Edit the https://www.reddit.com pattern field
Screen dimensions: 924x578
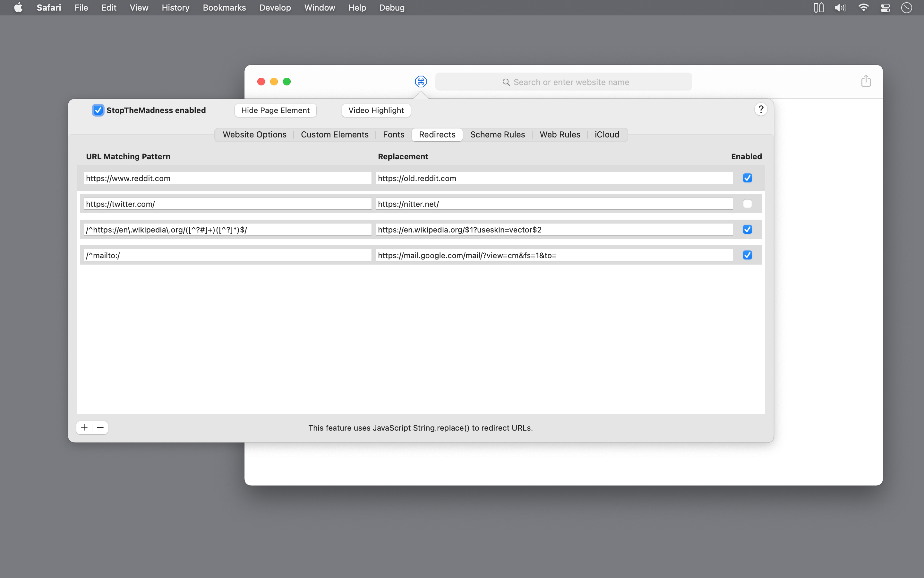[227, 178]
